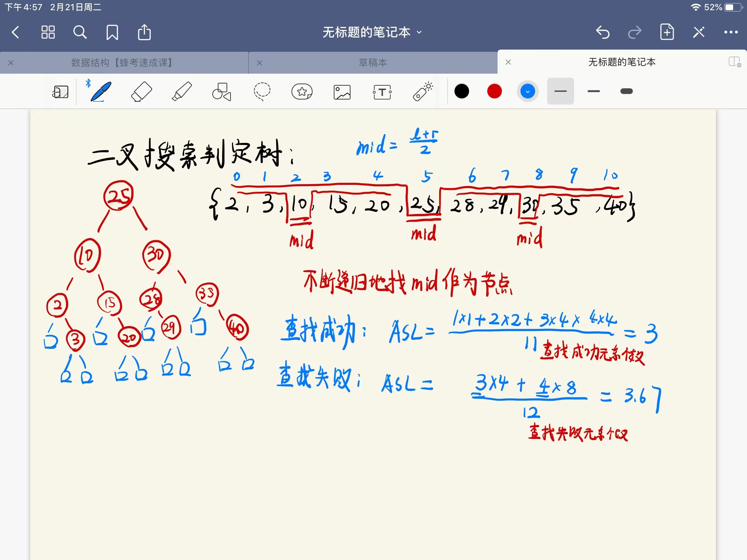The image size is (747, 560).
Task: Select the Highlighter tool
Action: (182, 91)
